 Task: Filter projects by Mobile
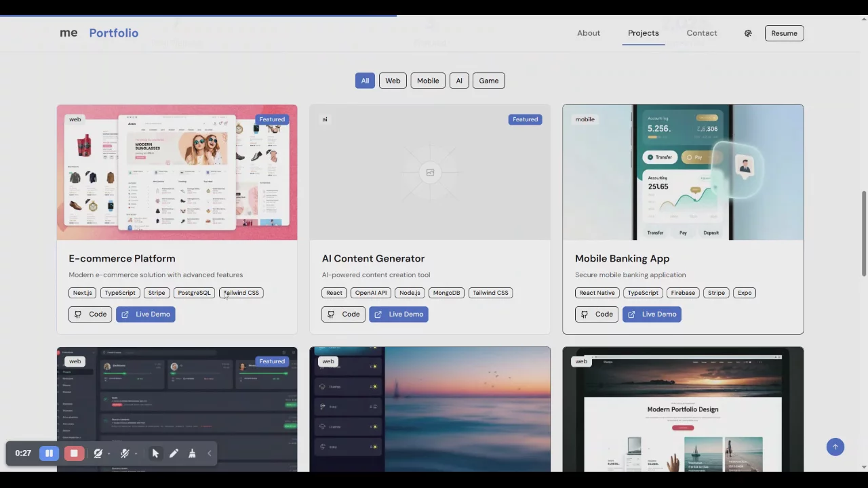tap(428, 81)
